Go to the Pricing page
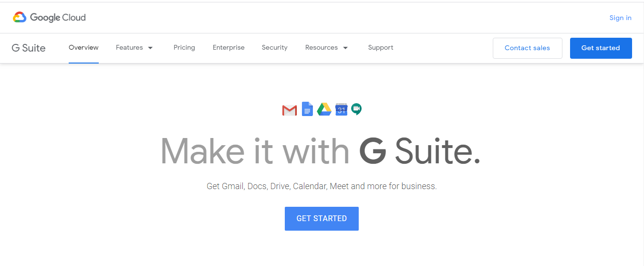The height and width of the screenshot is (266, 644). point(184,48)
